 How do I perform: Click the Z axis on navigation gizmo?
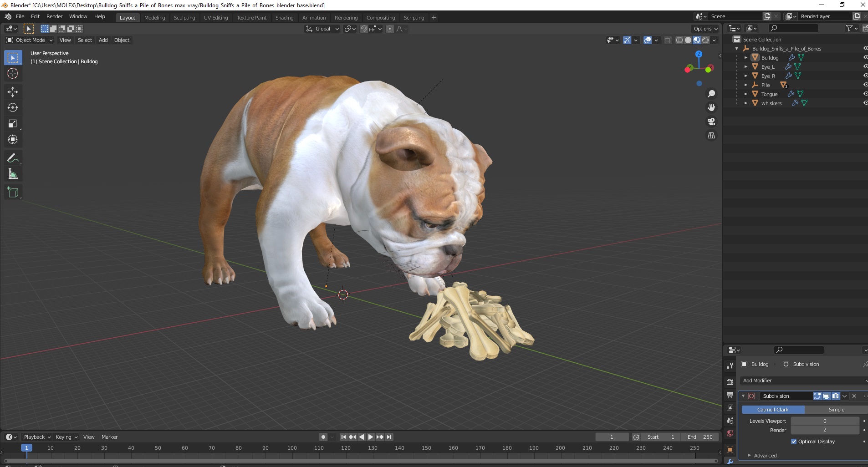click(699, 54)
